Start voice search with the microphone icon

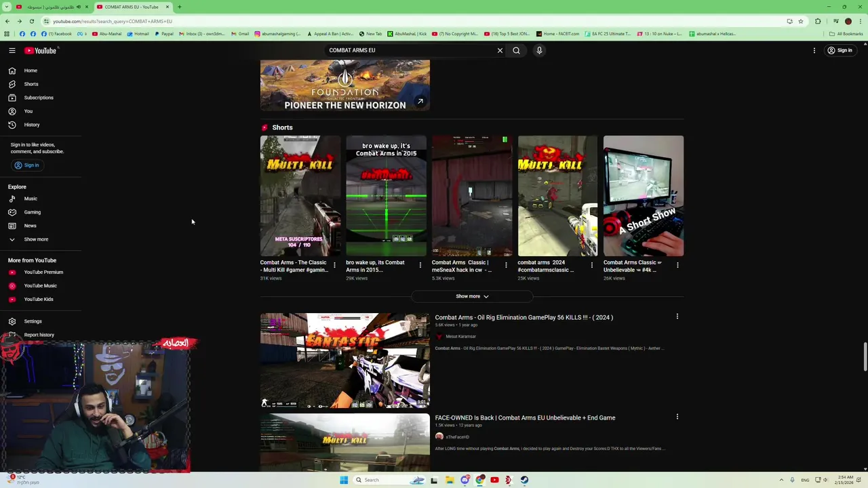pos(539,50)
